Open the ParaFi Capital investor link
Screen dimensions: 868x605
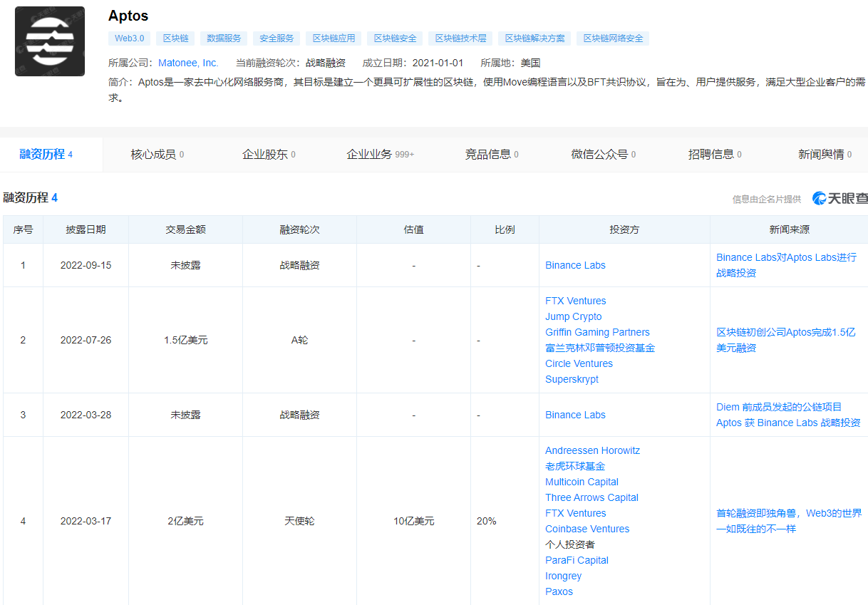[x=577, y=560]
